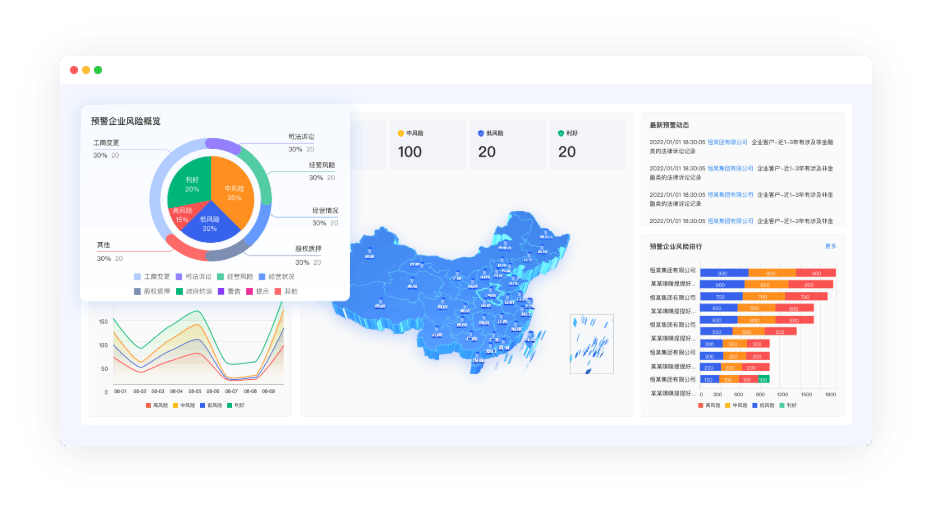Viewport: 932px width, 510px height.
Task: Click the green 利好 swatch under line chart
Action: point(229,405)
